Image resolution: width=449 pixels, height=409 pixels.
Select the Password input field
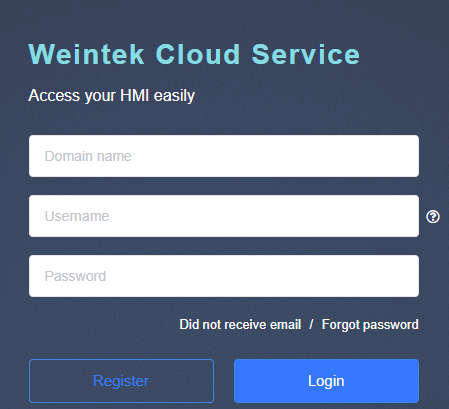[x=224, y=276]
